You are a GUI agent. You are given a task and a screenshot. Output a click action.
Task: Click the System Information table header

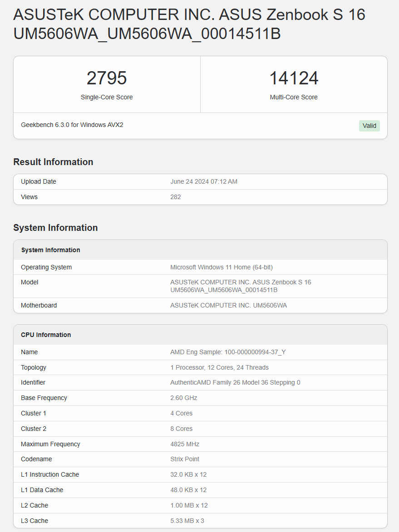click(51, 250)
